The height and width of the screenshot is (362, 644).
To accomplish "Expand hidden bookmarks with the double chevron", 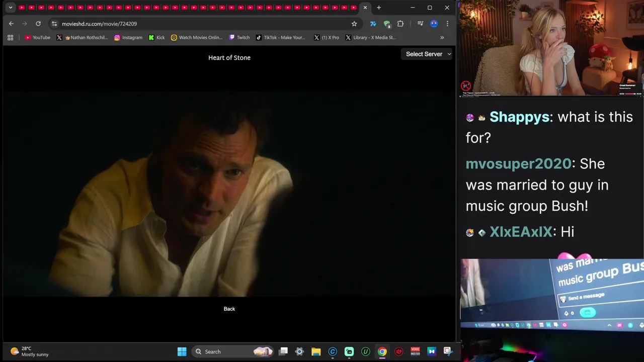I will pyautogui.click(x=442, y=37).
